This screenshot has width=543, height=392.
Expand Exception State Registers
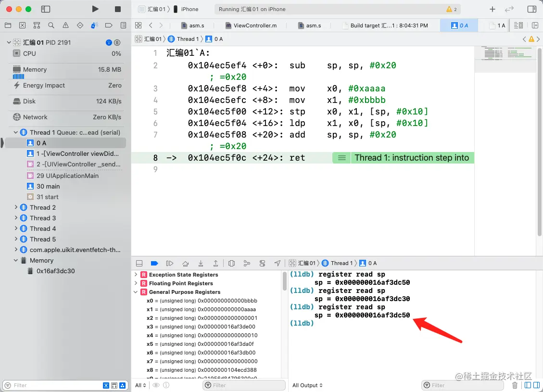pos(136,275)
